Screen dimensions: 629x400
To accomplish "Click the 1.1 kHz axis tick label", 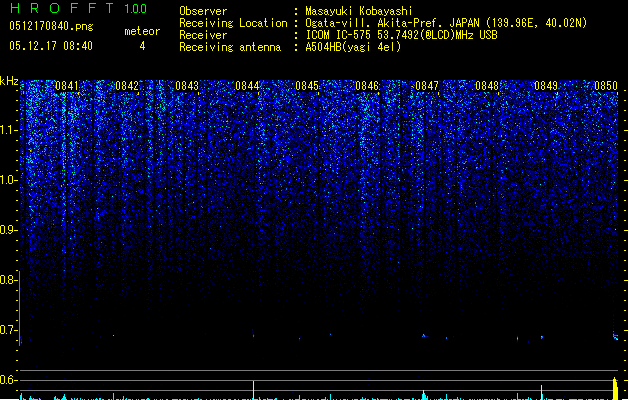I will coord(8,130).
